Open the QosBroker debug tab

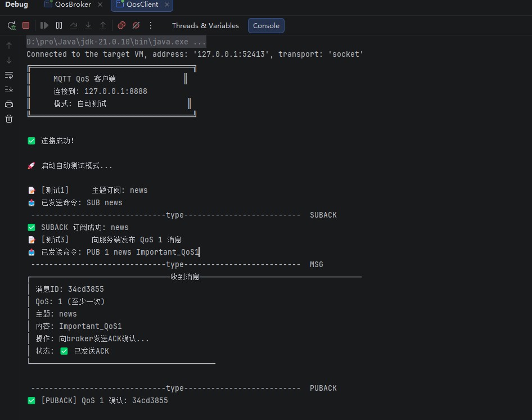(73, 4)
